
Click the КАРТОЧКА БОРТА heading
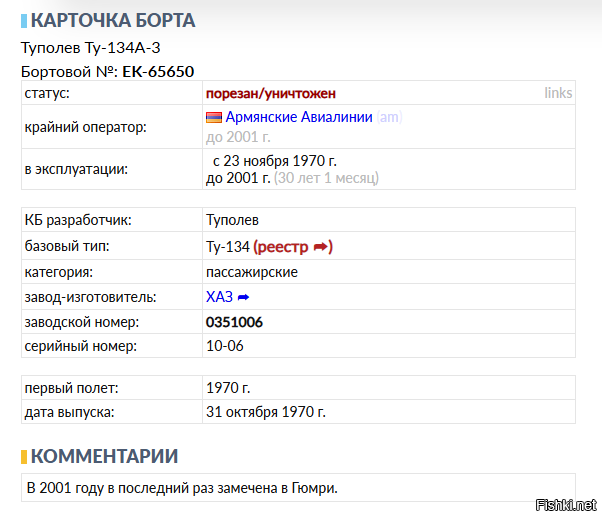click(113, 21)
